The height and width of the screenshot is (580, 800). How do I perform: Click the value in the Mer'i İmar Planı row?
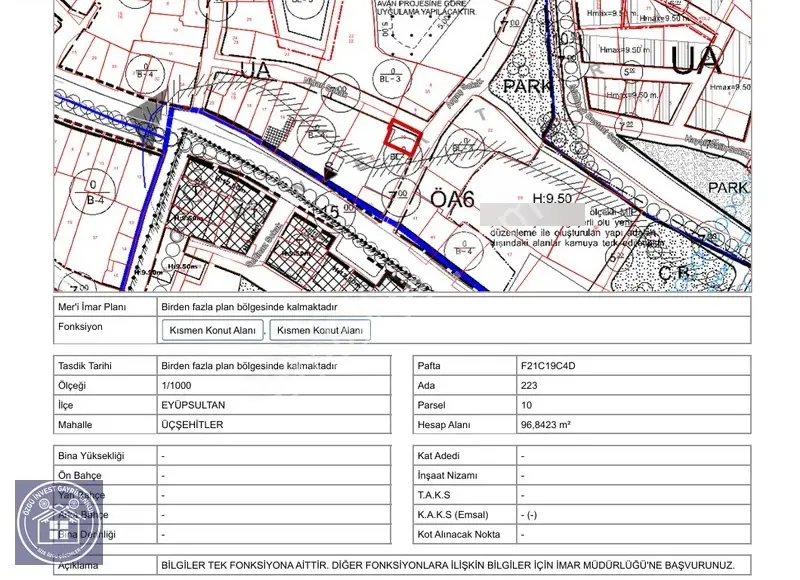coord(249,307)
